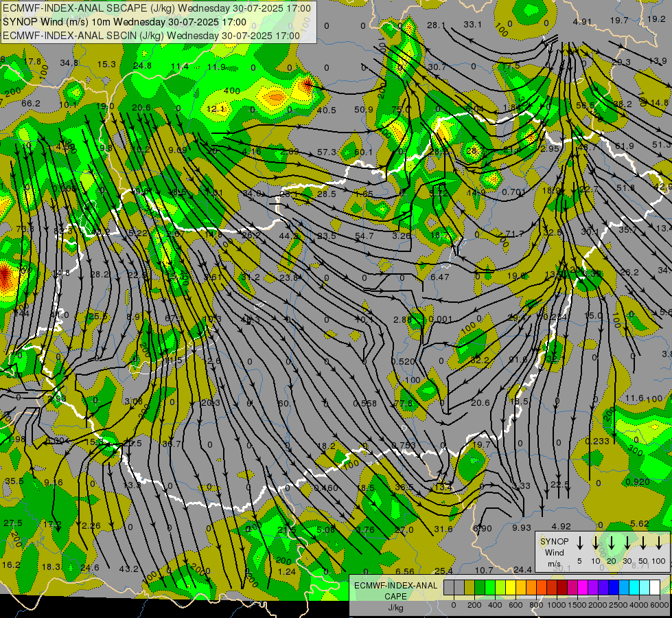This screenshot has height=618, width=672.
Task: Click the map value 33.1
Action: (x=472, y=25)
